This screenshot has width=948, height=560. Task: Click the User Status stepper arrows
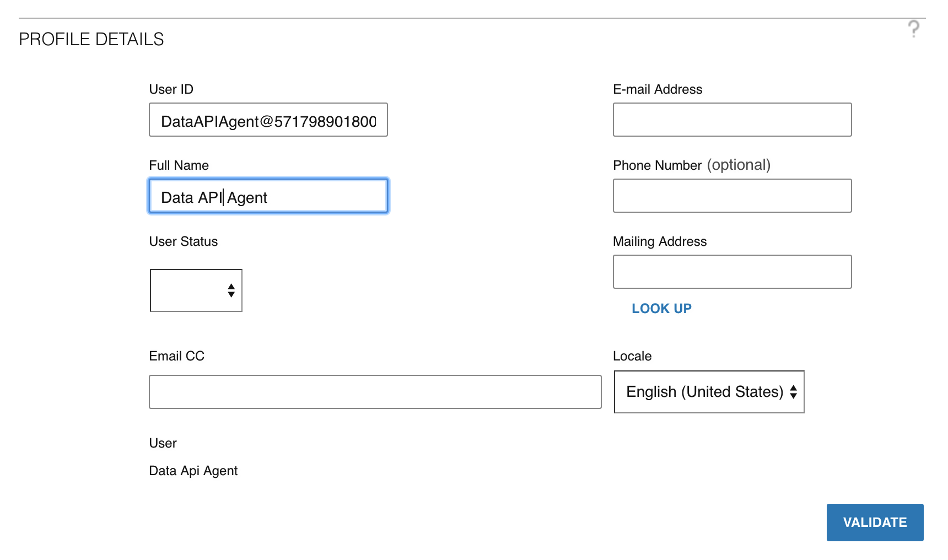coord(231,290)
